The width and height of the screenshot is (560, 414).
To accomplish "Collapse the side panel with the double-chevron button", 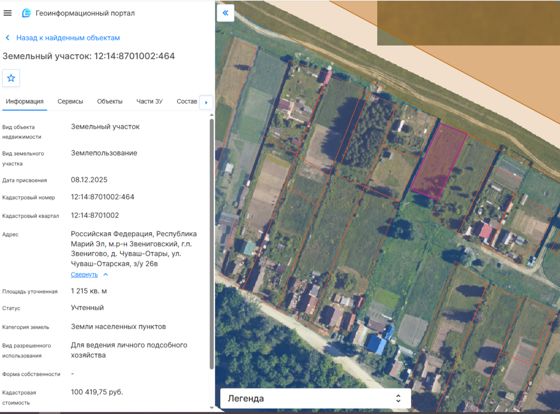I will [x=225, y=13].
